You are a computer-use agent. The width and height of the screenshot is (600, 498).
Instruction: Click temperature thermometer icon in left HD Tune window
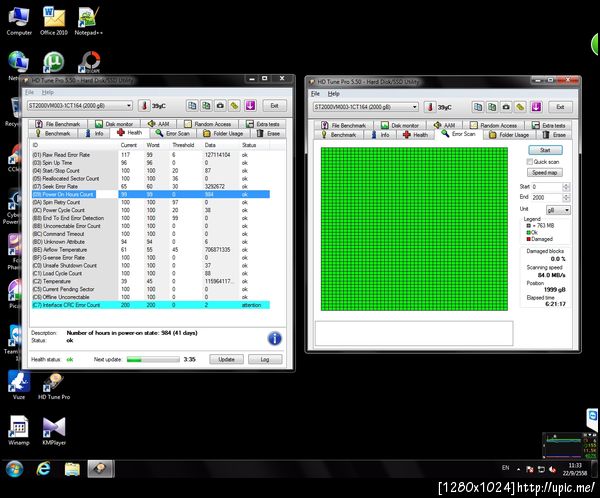click(x=144, y=106)
